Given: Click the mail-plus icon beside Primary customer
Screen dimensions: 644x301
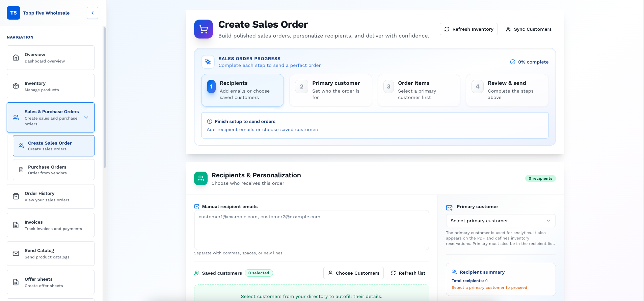Looking at the screenshot, I should click(449, 207).
